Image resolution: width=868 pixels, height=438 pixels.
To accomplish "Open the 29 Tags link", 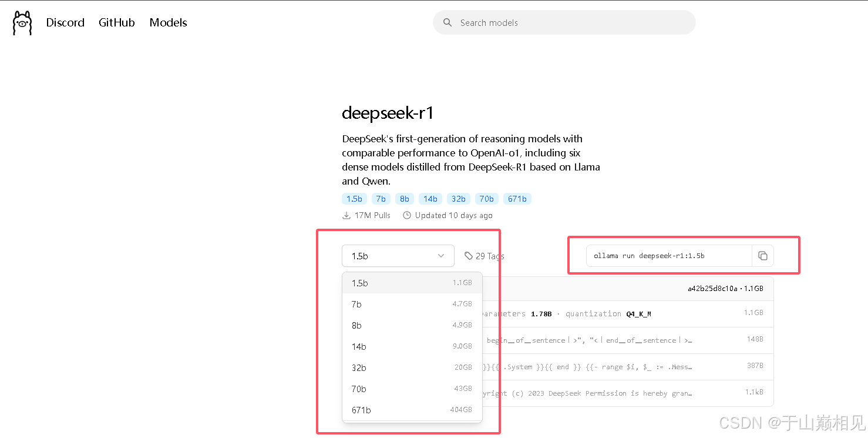I will pyautogui.click(x=485, y=256).
